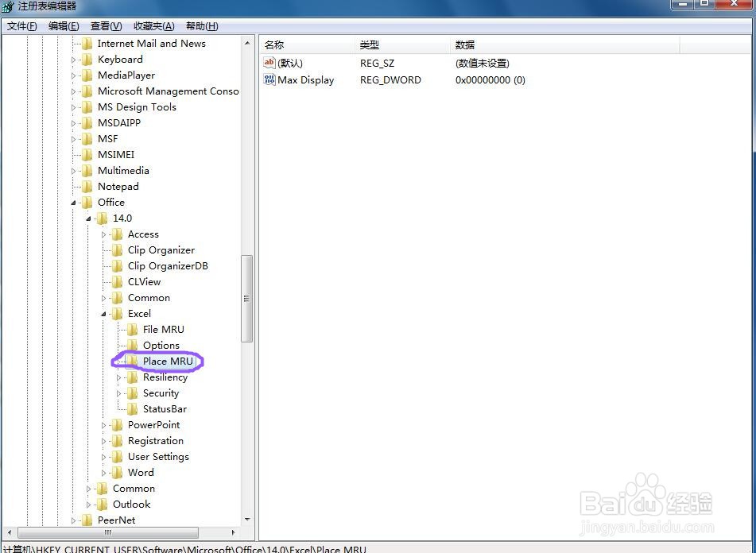
Task: Open the 文件(F) menu
Action: [x=22, y=26]
